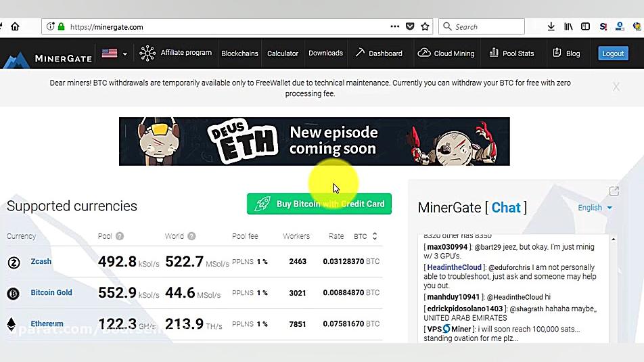Click the green padlock security icon
644x362 pixels.
pyautogui.click(x=61, y=26)
